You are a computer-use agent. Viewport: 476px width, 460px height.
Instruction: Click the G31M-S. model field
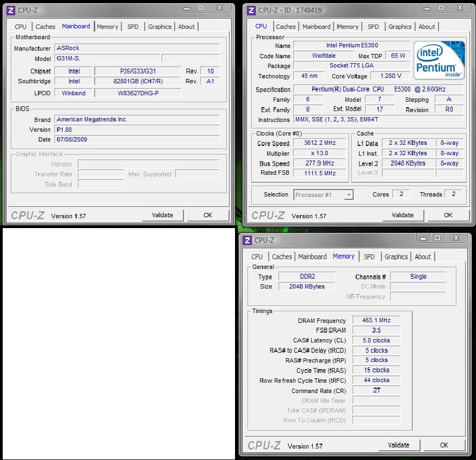[x=107, y=58]
